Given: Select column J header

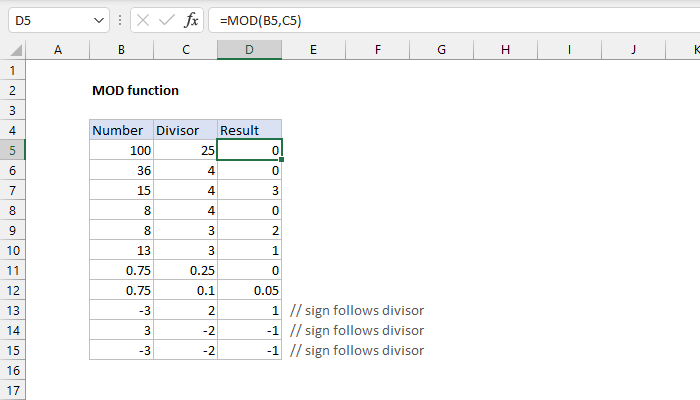Looking at the screenshot, I should click(x=633, y=50).
